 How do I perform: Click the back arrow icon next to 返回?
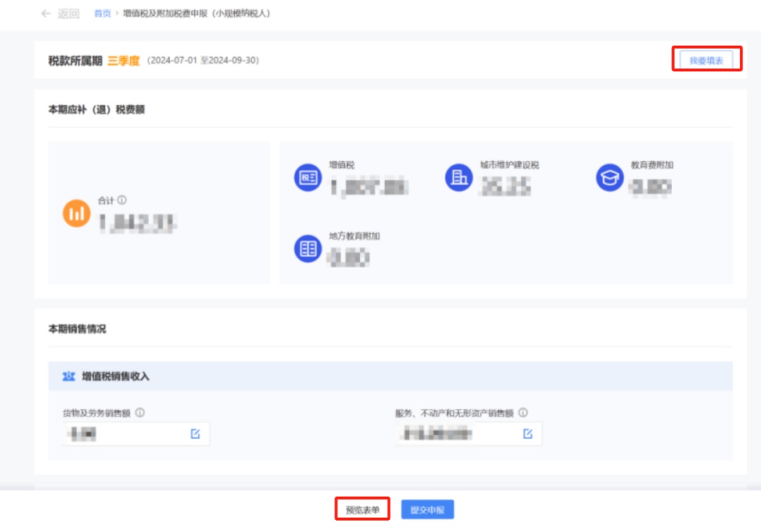(x=46, y=13)
